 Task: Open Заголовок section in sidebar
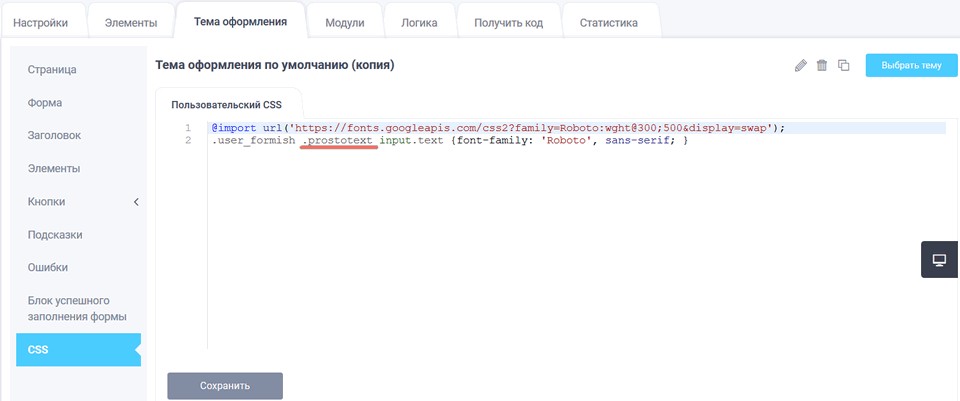(54, 136)
